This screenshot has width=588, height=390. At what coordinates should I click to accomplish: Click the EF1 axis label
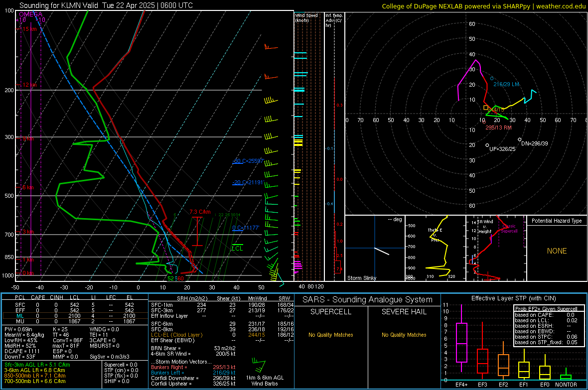pyautogui.click(x=524, y=385)
